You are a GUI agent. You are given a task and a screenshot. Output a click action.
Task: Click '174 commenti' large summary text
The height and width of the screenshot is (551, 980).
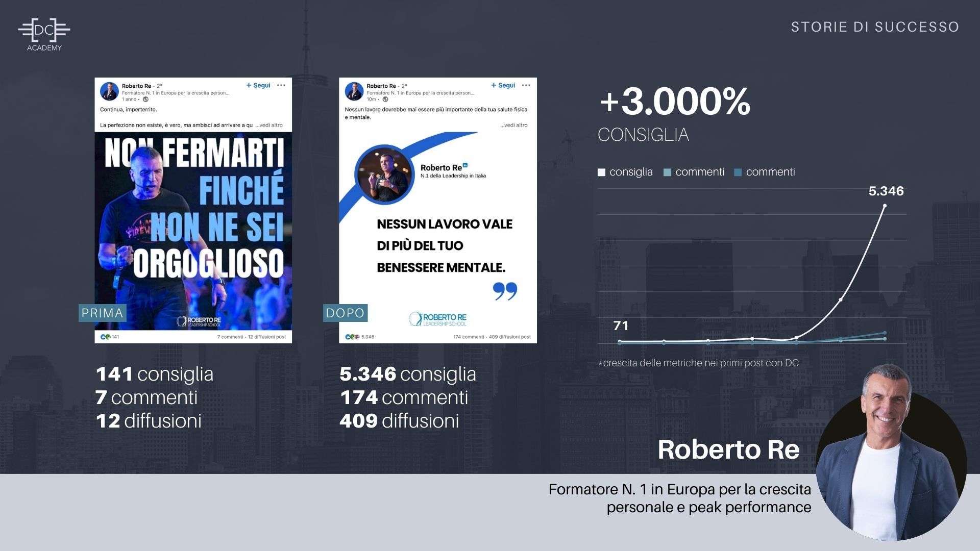pos(404,397)
